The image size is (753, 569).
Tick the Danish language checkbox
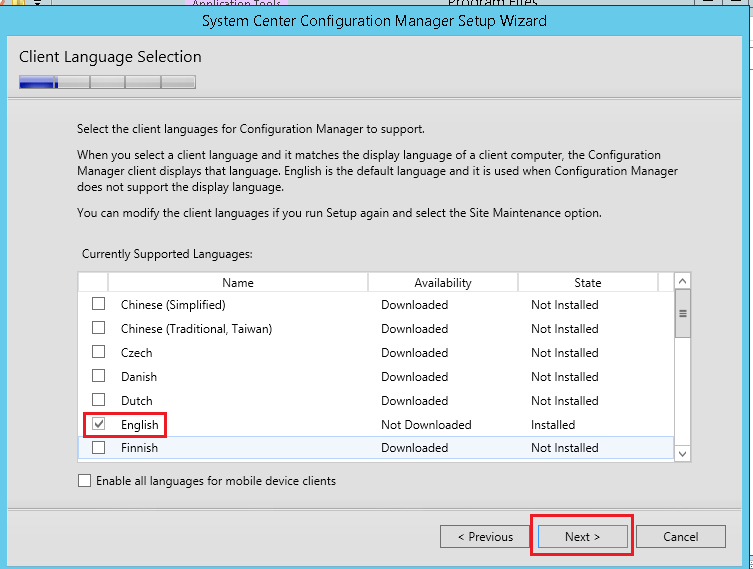(x=99, y=376)
